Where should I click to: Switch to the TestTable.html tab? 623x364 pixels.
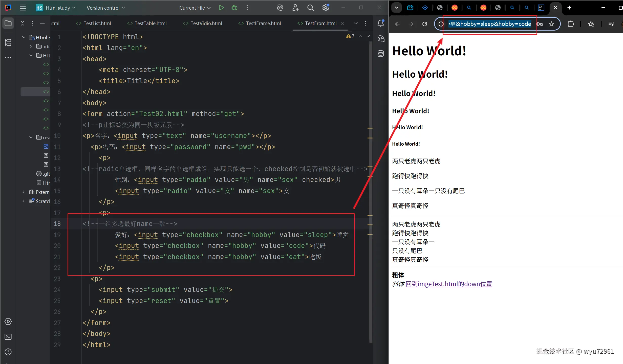coord(150,23)
